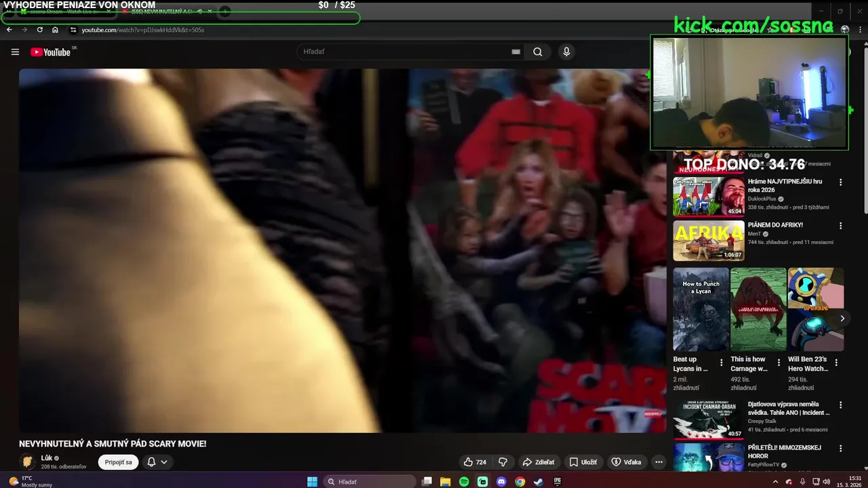Open Epic Games Launcher from the taskbar
Viewport: 868px width, 488px height.
click(557, 482)
